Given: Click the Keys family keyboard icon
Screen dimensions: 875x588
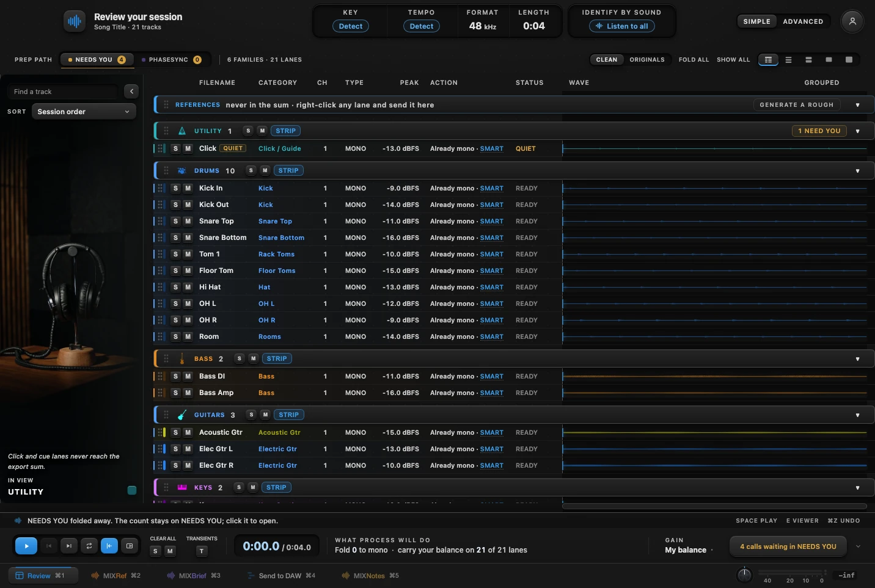Looking at the screenshot, I should [x=181, y=487].
